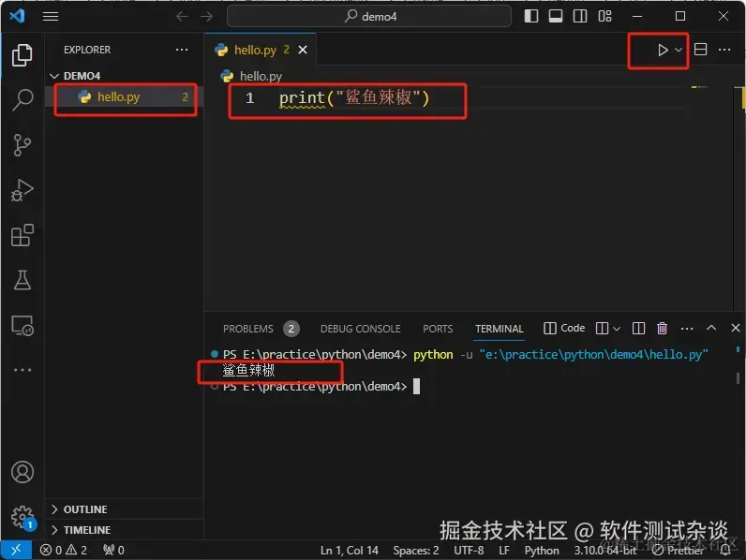Screen dimensions: 746x560
Task: Run the Python code with play button
Action: (663, 50)
